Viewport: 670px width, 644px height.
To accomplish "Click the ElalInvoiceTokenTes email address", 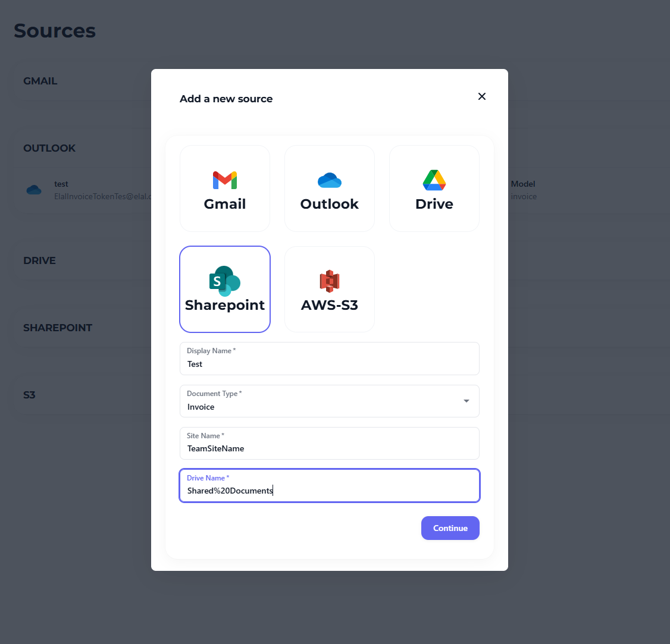I will [102, 197].
